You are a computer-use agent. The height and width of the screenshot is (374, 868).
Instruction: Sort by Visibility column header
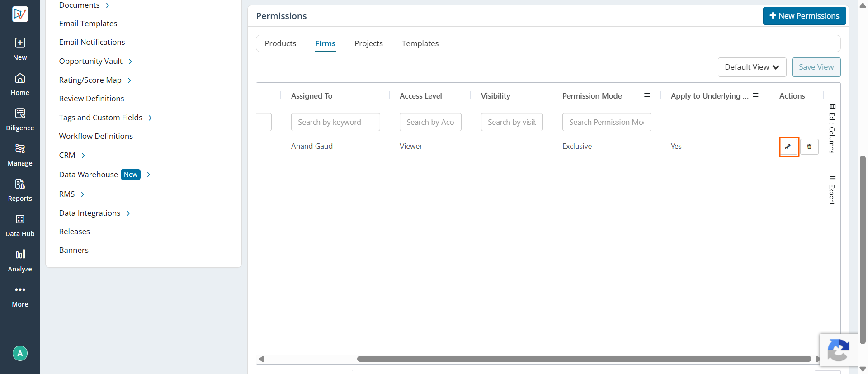495,96
